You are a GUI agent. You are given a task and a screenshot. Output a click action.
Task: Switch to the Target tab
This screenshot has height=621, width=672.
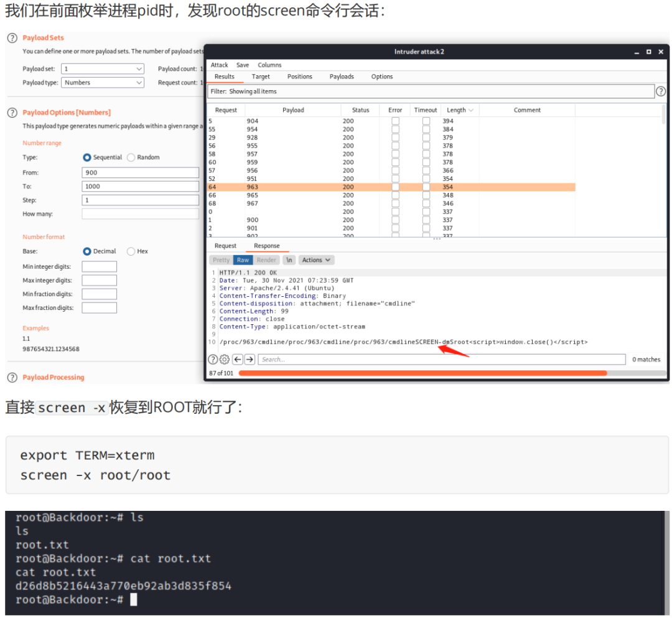(261, 77)
